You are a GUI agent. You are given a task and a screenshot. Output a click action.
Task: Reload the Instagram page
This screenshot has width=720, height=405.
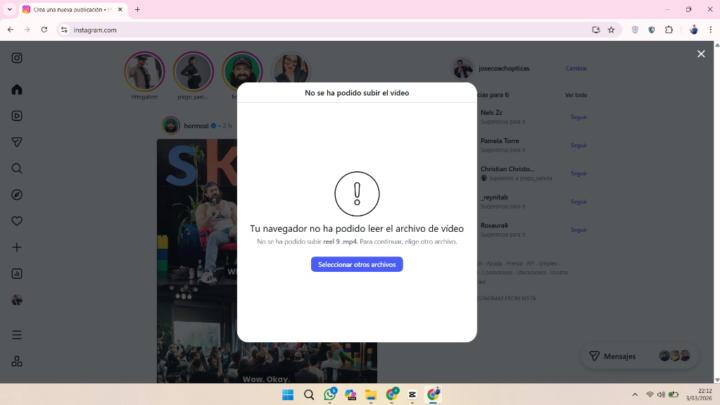(x=44, y=30)
